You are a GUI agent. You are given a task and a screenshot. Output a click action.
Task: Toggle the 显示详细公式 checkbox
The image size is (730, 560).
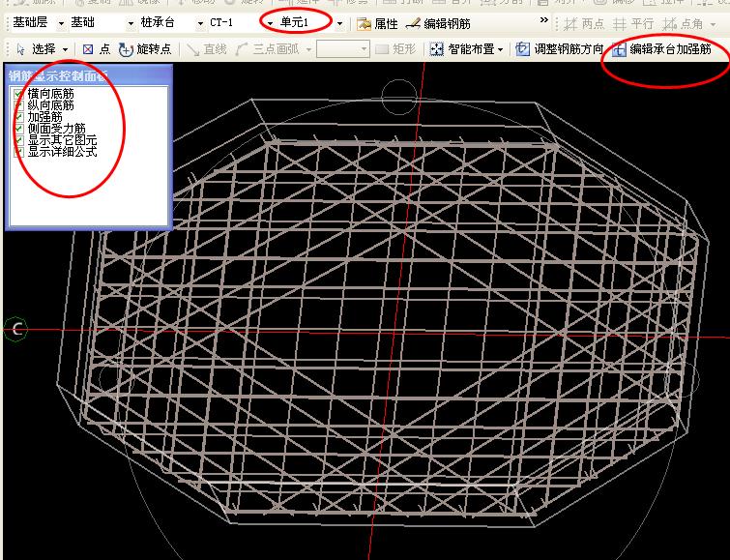tap(18, 152)
